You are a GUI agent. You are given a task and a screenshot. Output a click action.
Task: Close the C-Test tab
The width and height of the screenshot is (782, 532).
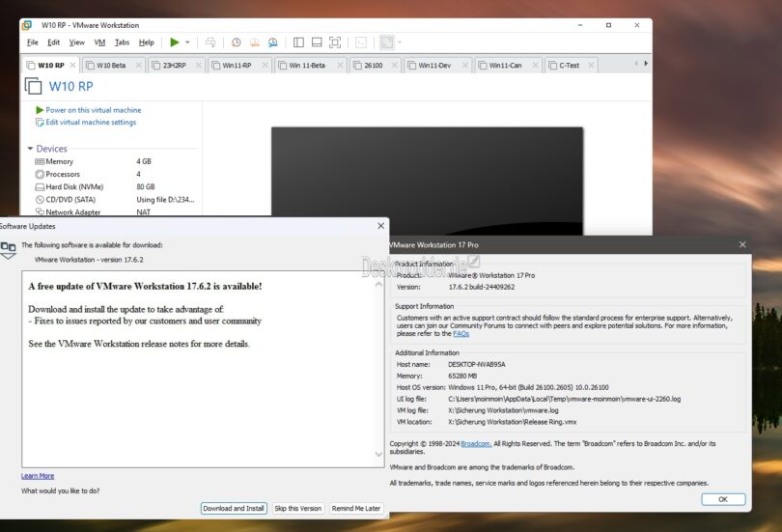point(591,66)
